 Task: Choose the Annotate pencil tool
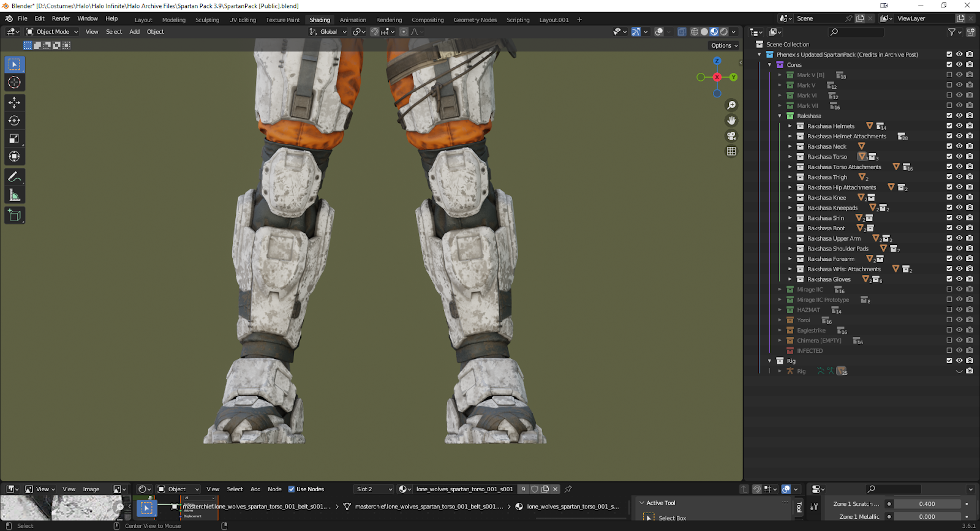click(x=15, y=177)
